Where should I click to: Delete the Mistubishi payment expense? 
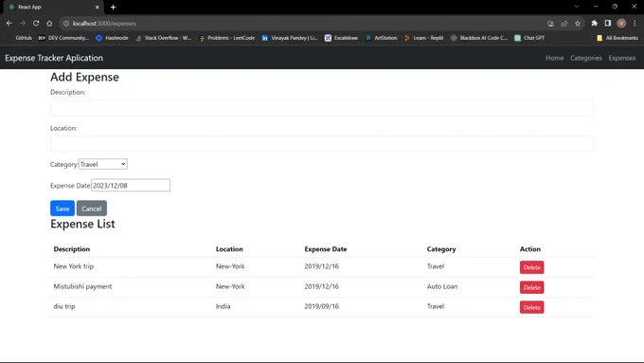click(x=531, y=287)
